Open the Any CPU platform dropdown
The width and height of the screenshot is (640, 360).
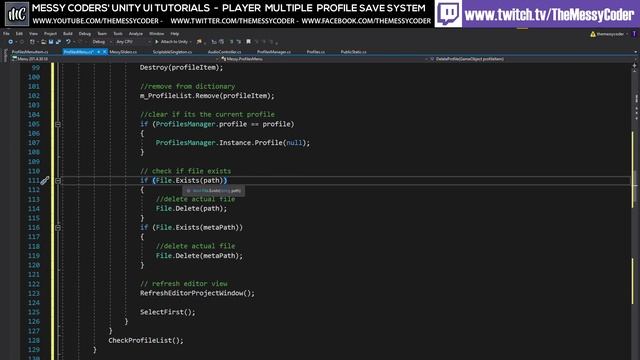point(133,42)
